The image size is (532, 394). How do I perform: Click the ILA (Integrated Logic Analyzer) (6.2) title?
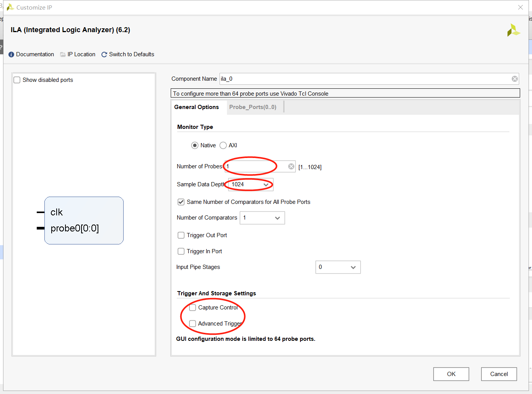[x=70, y=30]
